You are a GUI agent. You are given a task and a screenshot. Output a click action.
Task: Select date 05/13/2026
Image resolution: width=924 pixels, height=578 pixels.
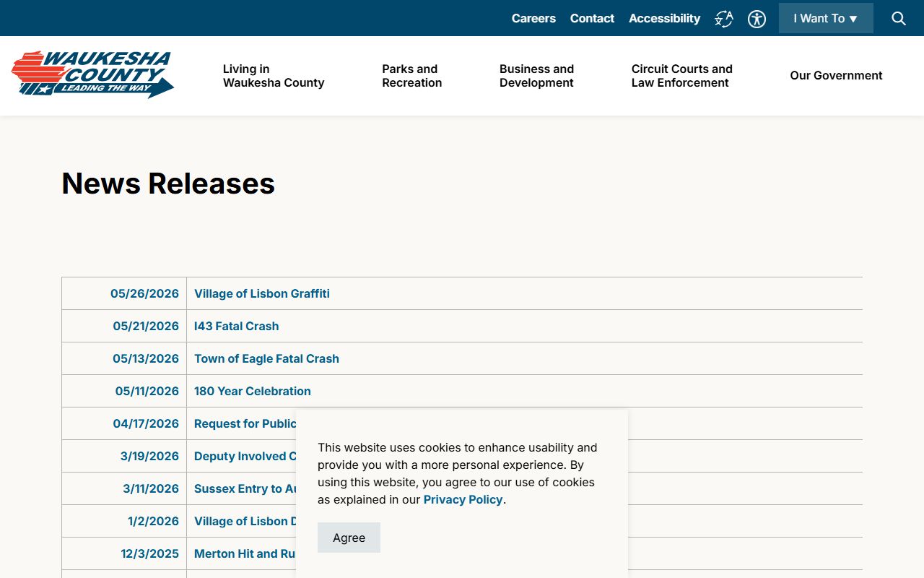(146, 358)
